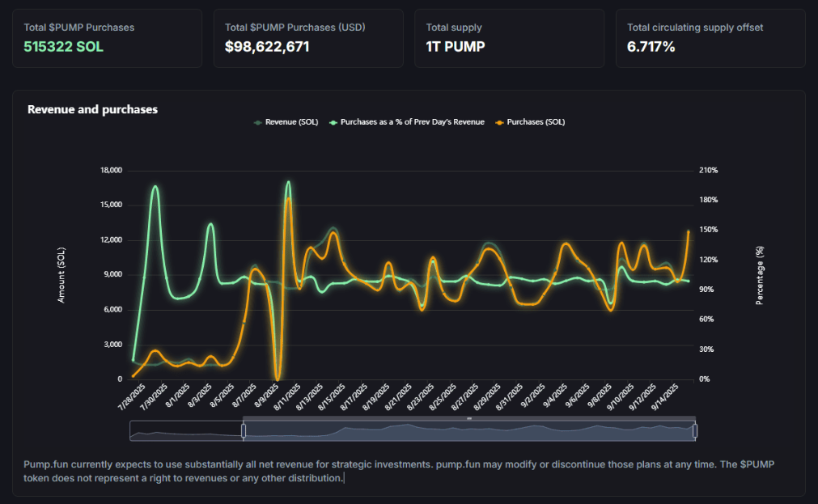Select the Total $PUMP Purchases (USD) card
Screen dimensions: 818x504
[x=308, y=38]
